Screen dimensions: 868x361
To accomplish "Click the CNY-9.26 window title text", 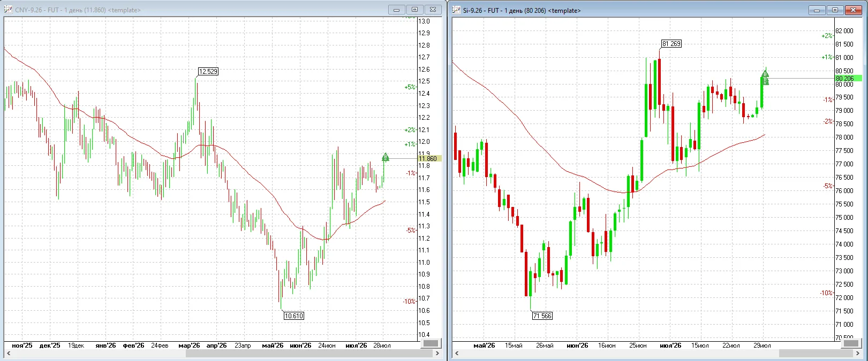I will click(78, 10).
